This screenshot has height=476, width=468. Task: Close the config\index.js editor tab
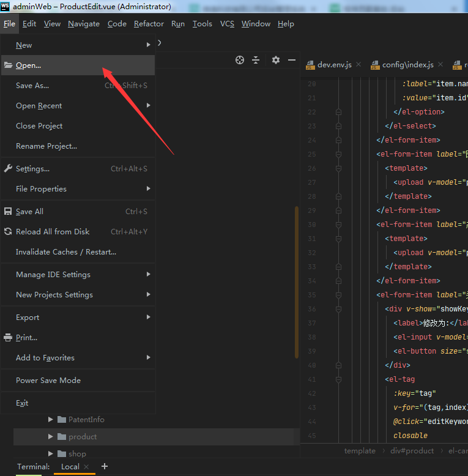[440, 64]
